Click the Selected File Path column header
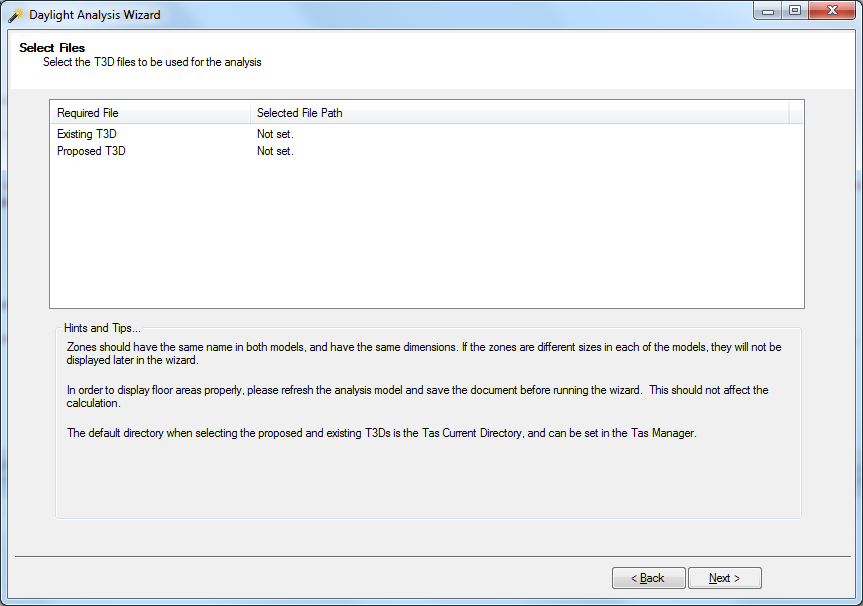The image size is (863, 606). (x=520, y=113)
